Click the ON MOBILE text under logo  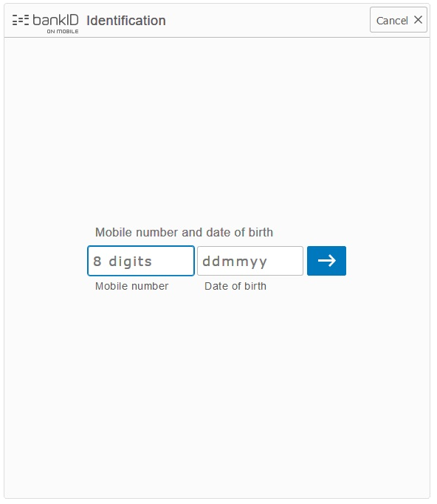[63, 31]
